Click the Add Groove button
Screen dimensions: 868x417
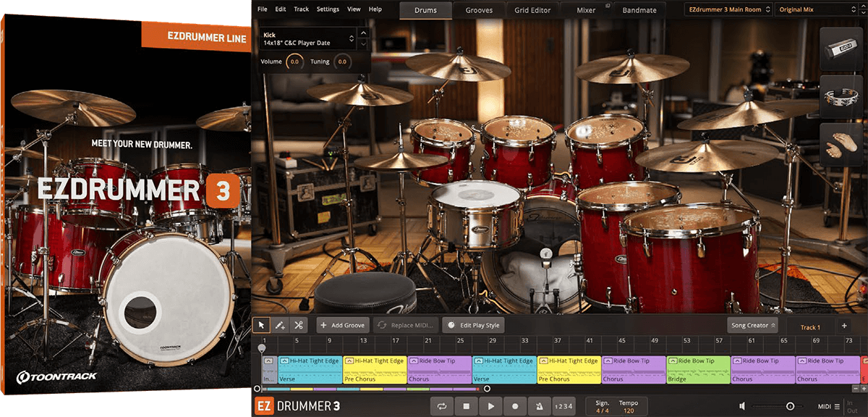pos(343,324)
